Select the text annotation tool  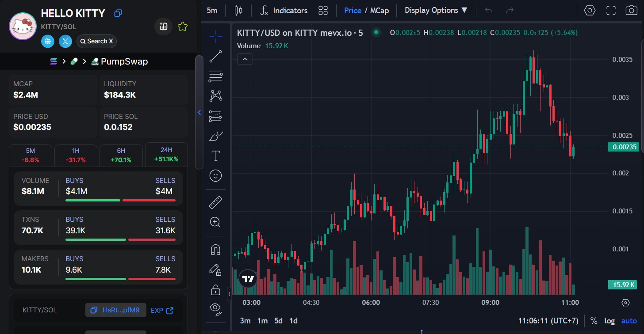pyautogui.click(x=215, y=156)
